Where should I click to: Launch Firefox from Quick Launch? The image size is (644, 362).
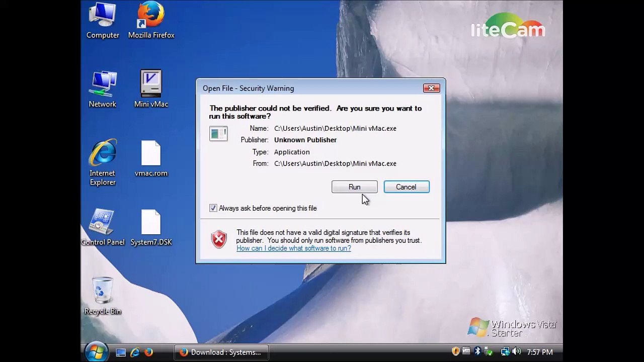click(x=148, y=352)
